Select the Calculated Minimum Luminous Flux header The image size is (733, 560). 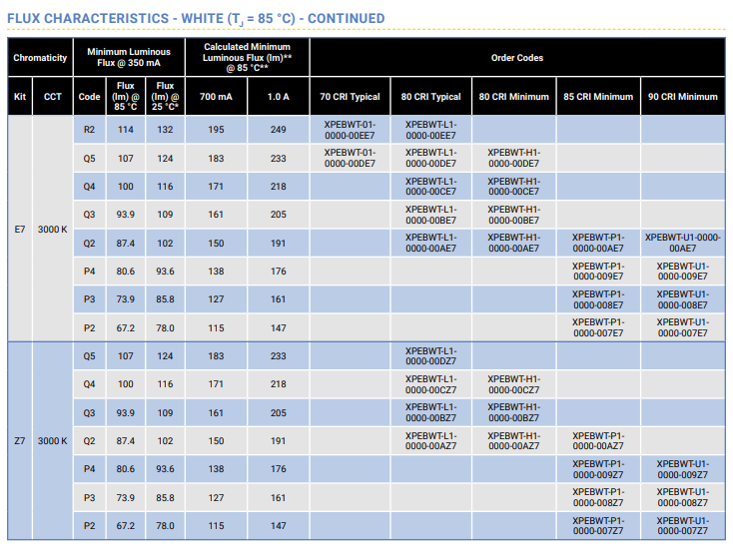248,57
